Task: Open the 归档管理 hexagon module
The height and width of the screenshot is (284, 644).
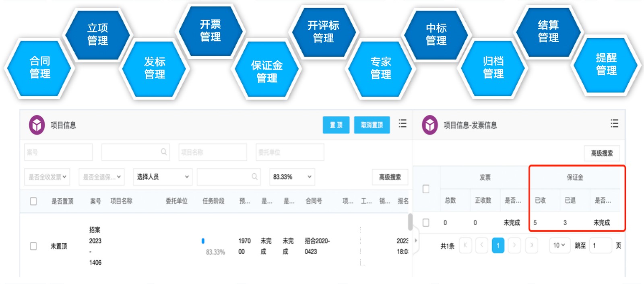Action: pyautogui.click(x=493, y=68)
